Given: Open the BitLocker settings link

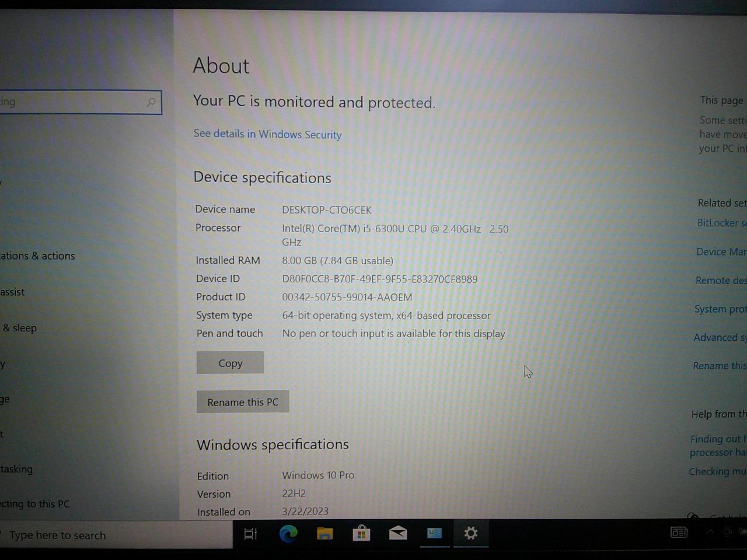Looking at the screenshot, I should click(722, 223).
